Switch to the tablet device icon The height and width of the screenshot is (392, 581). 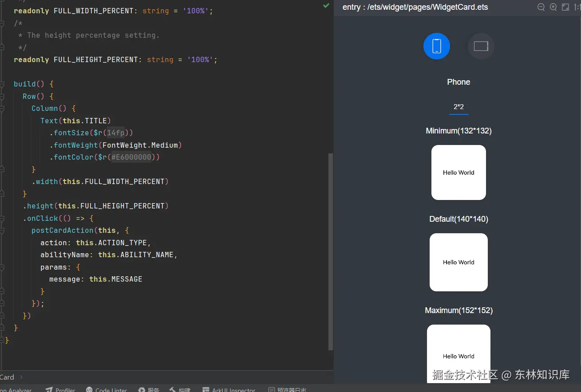point(481,46)
